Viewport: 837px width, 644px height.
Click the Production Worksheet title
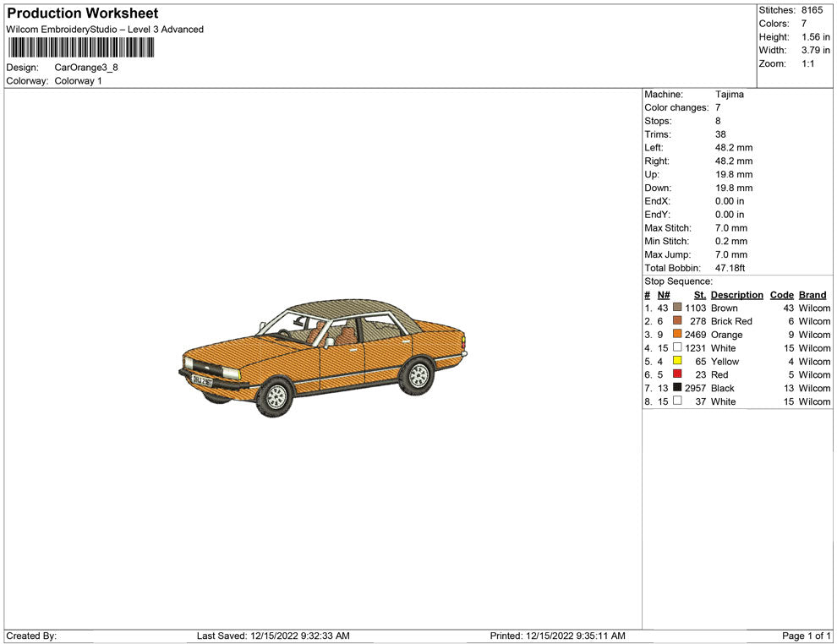click(x=82, y=14)
